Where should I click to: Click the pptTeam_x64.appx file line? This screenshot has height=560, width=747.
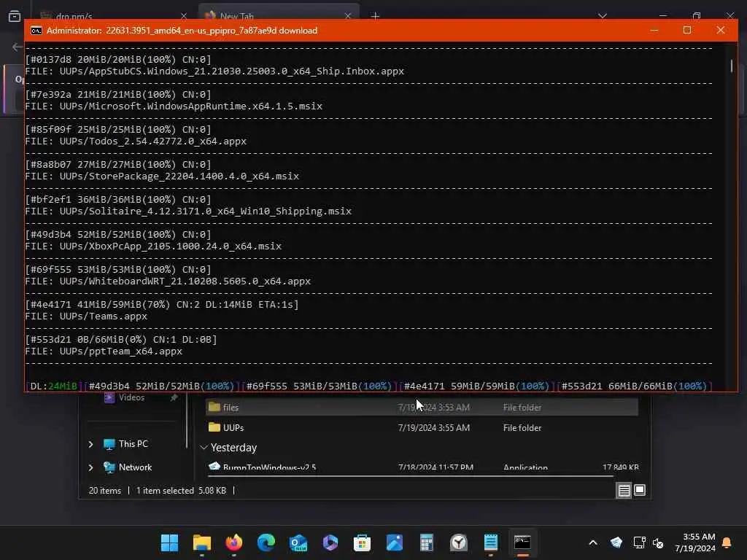104,351
